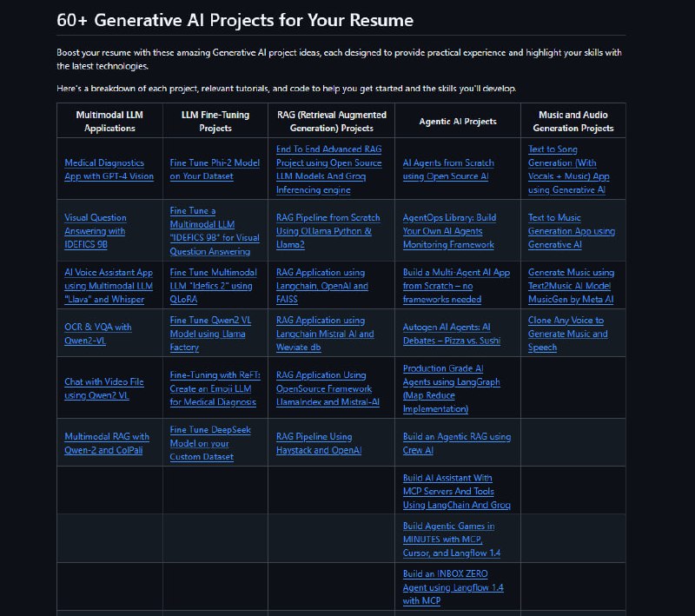Open Clone Any Voice to Generate Music link

568,334
